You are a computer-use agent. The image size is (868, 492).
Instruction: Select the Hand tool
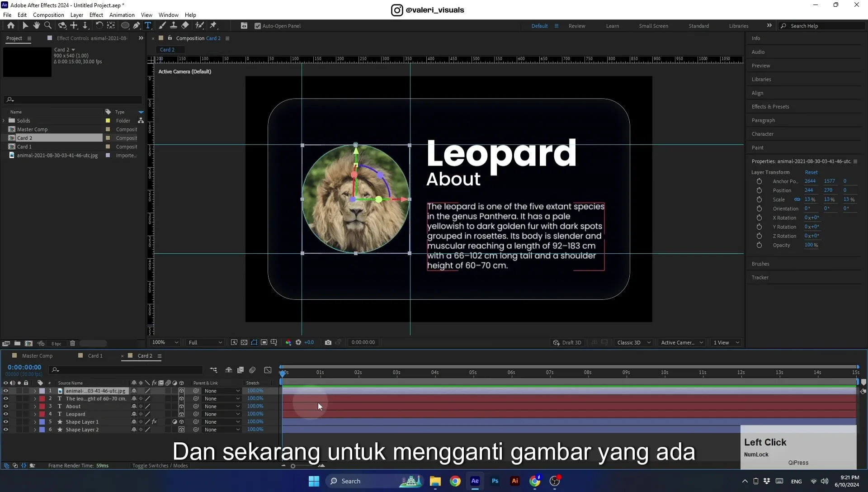tap(37, 26)
